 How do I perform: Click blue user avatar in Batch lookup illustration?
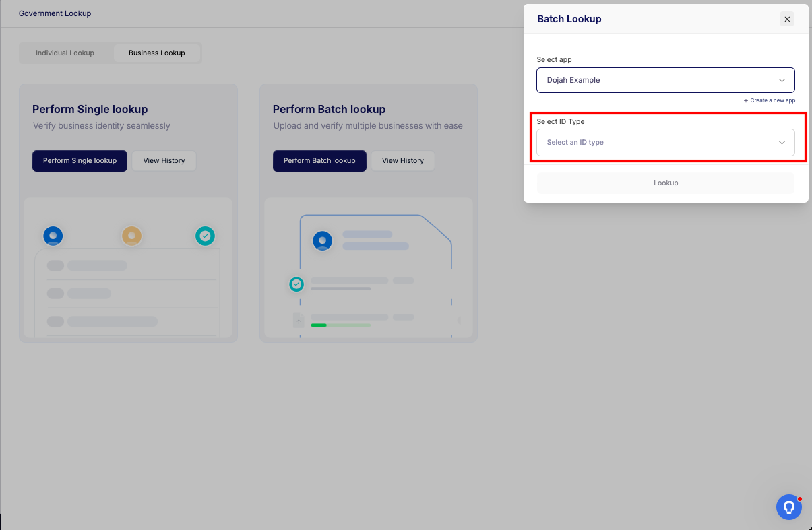323,240
